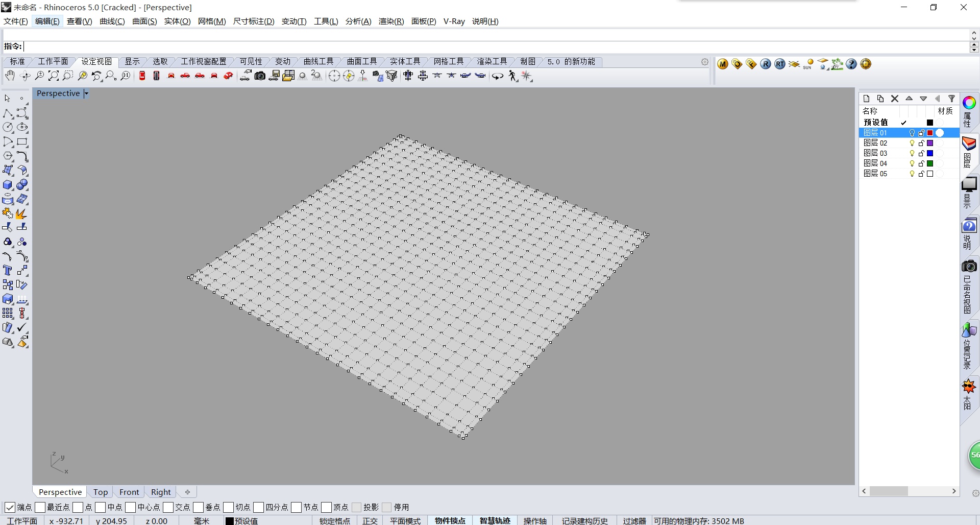This screenshot has height=525, width=980.
Task: Click the camera icon in the toolbar
Action: click(260, 76)
